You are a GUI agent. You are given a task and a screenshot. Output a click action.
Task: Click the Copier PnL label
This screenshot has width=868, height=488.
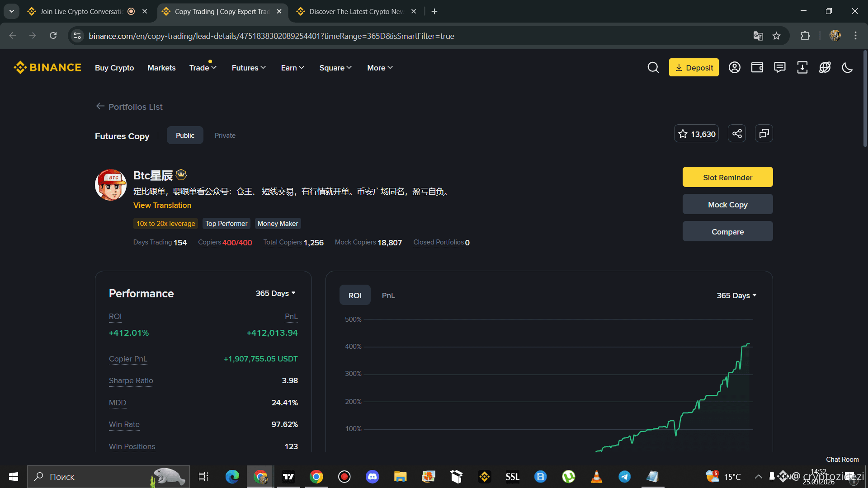[x=128, y=359]
